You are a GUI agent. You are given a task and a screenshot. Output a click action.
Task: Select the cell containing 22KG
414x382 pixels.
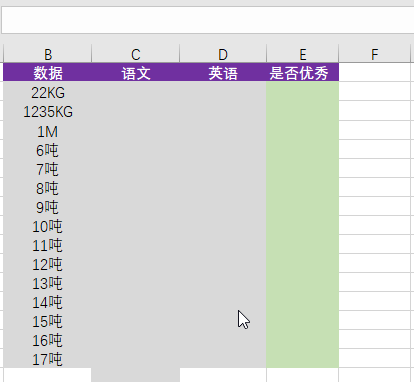coord(47,92)
